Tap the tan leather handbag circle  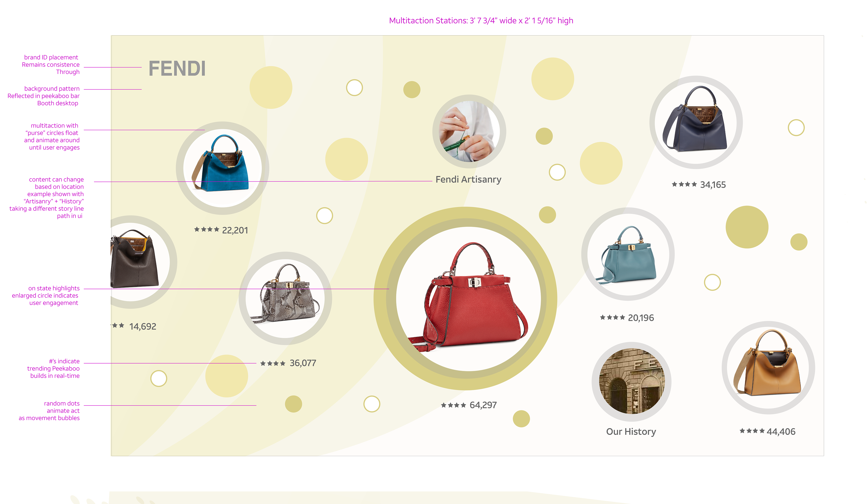pyautogui.click(x=769, y=368)
